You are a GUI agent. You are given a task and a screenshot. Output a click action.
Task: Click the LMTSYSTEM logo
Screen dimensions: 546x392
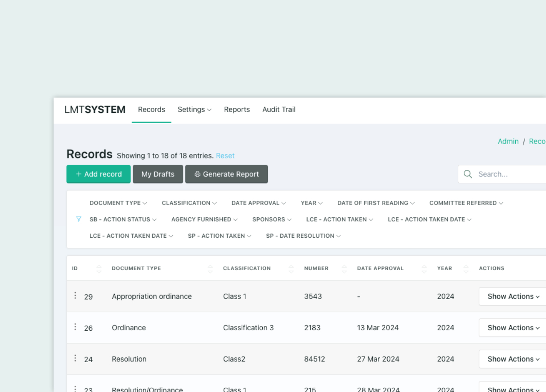point(95,110)
